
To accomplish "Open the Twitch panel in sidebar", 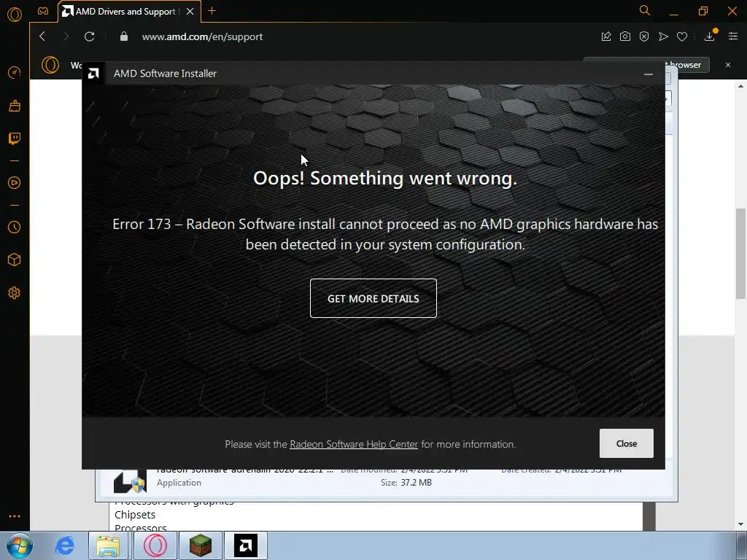I will (x=15, y=139).
